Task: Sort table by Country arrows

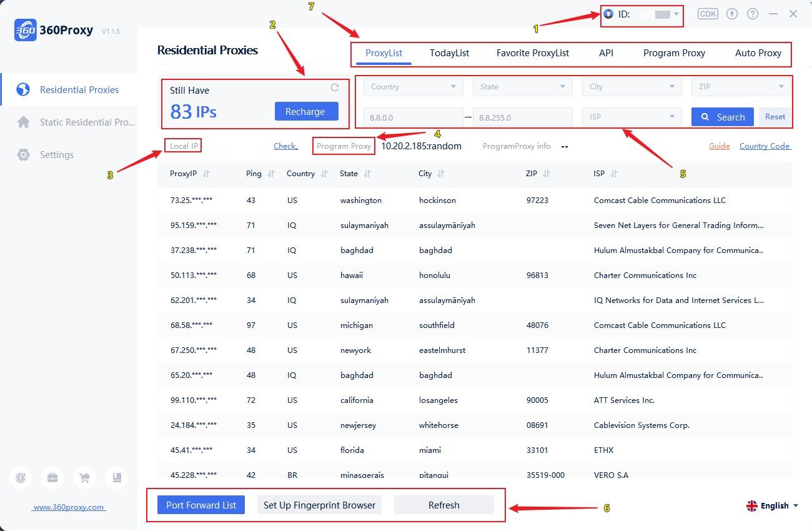Action: 324,174
